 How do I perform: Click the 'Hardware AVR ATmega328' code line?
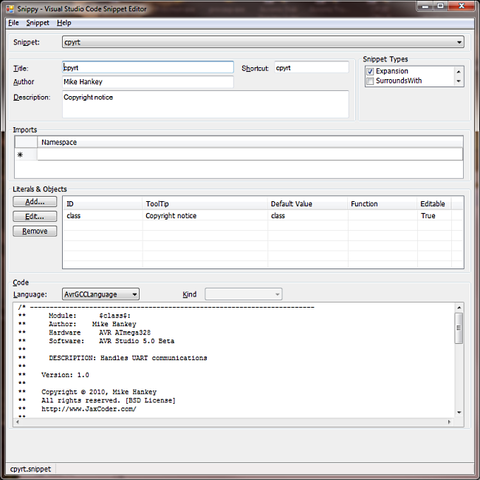coord(100,333)
